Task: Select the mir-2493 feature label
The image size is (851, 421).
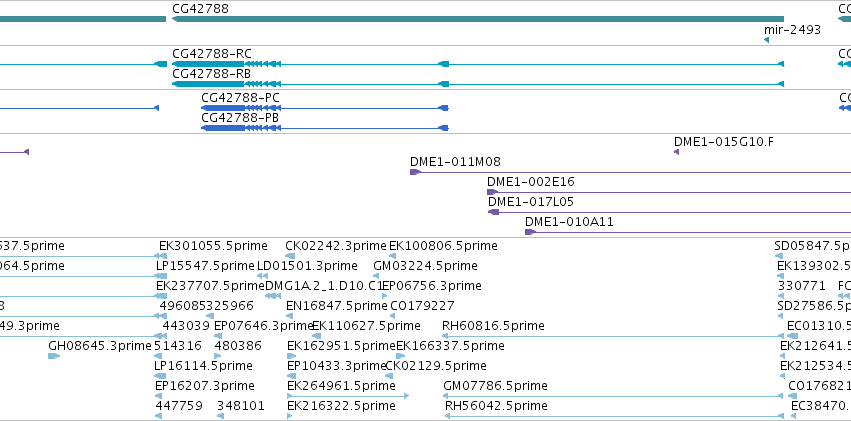Action: coord(792,30)
